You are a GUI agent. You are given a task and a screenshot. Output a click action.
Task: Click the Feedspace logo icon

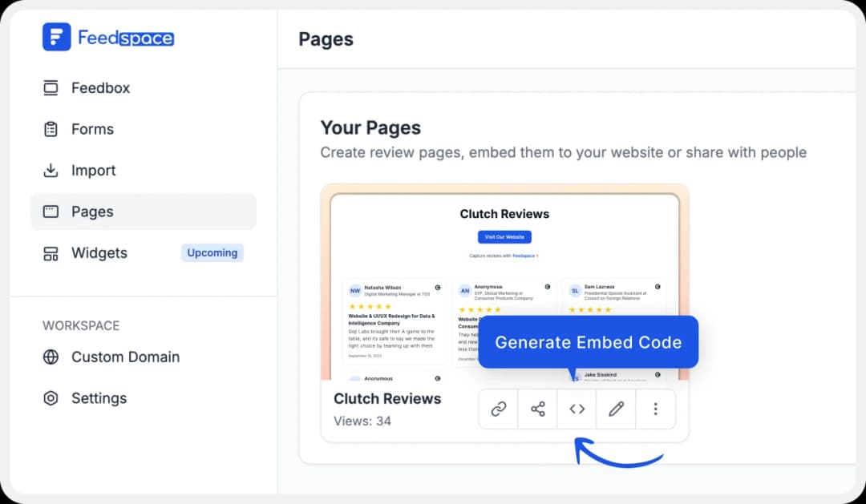(x=58, y=36)
